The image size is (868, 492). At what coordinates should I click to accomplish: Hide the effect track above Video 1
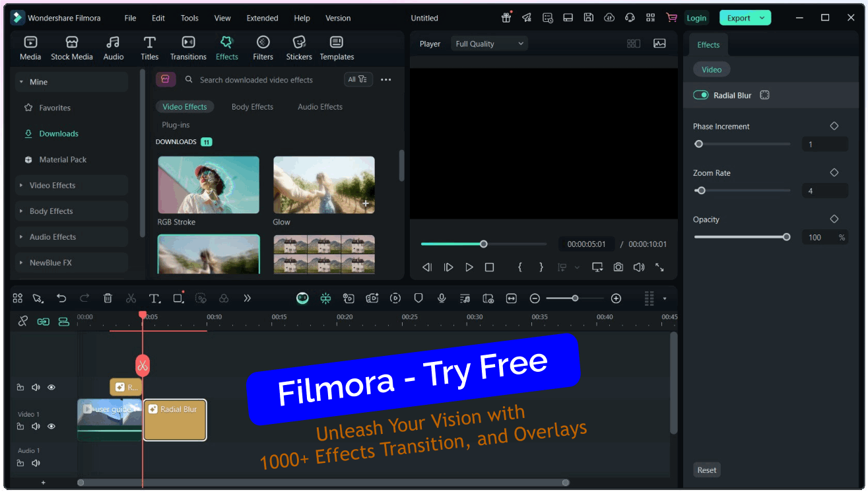[x=51, y=388]
